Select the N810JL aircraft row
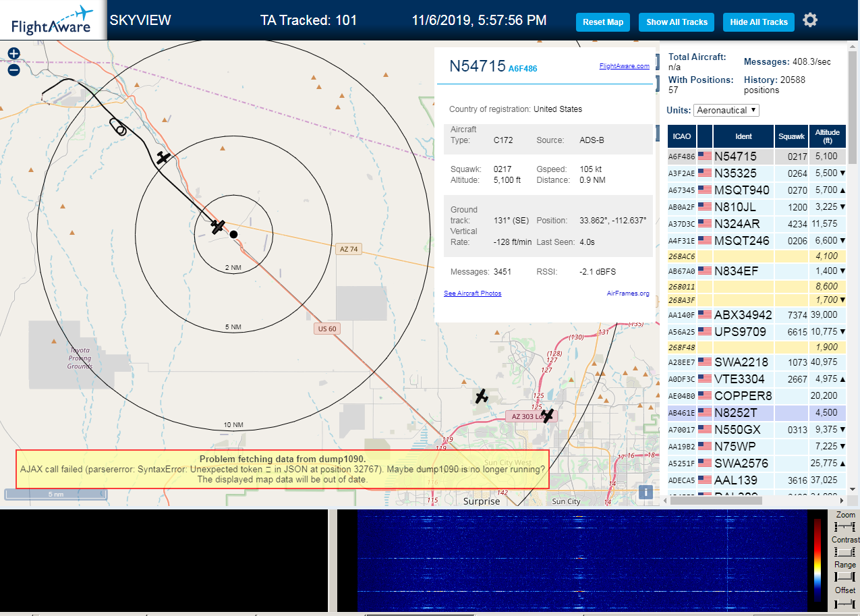This screenshot has height=616, width=860. [x=757, y=206]
